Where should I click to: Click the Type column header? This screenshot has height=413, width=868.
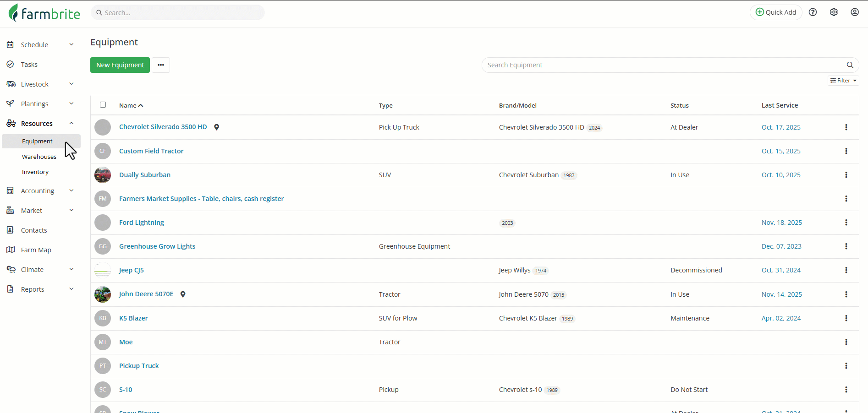coord(386,105)
